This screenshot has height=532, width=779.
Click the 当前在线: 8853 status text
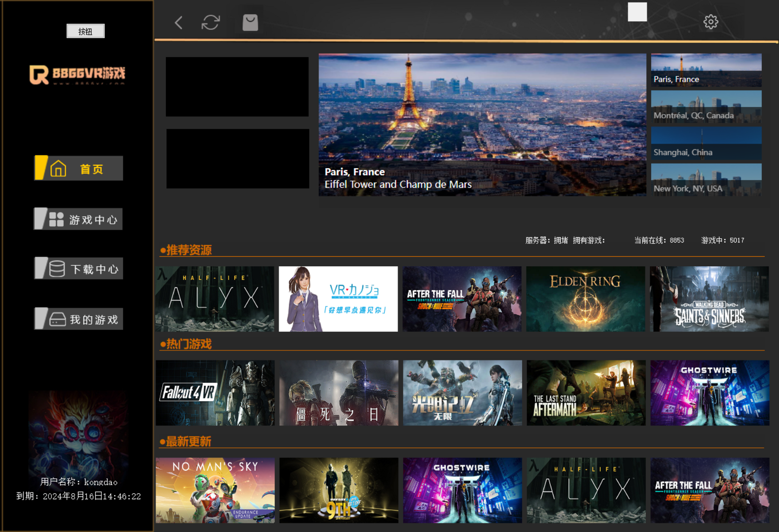[659, 241]
